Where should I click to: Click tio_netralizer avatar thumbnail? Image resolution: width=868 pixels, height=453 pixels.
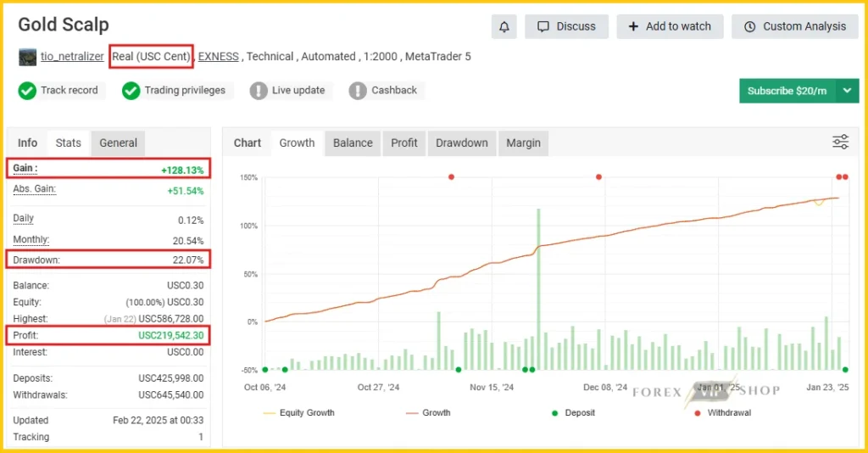pyautogui.click(x=27, y=57)
